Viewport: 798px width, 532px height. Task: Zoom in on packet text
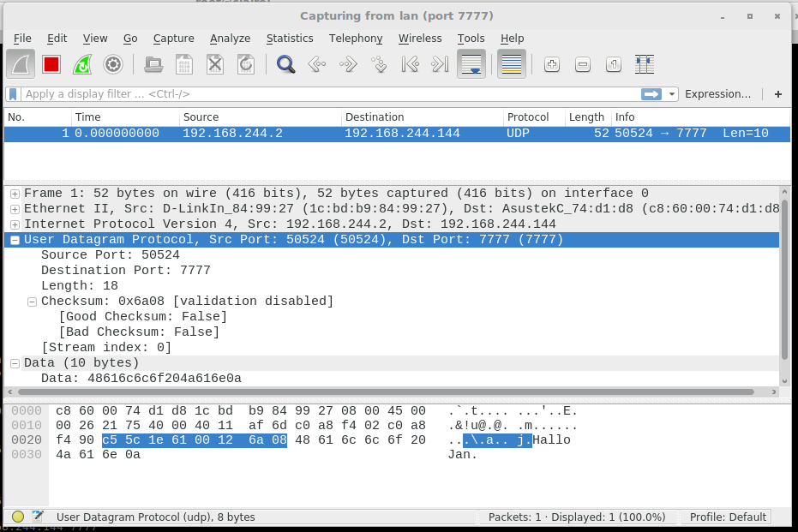tap(552, 64)
